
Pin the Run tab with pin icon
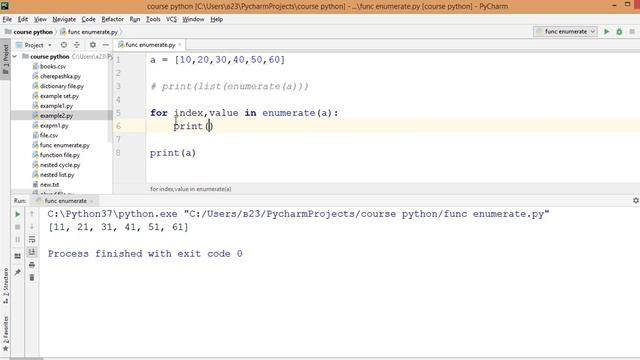tap(18, 272)
